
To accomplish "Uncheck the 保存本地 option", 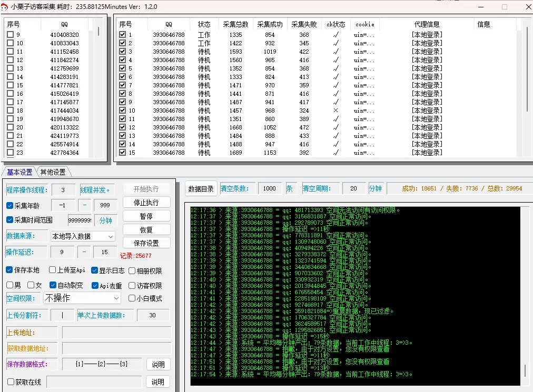I will tap(9, 270).
